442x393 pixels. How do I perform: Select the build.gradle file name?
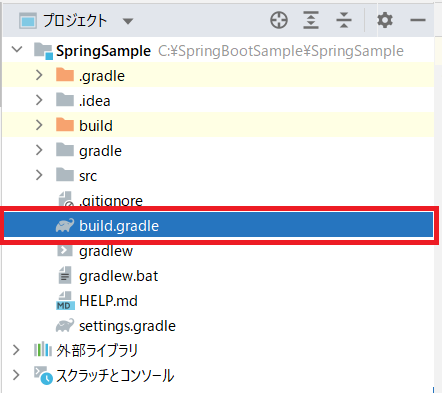point(119,226)
